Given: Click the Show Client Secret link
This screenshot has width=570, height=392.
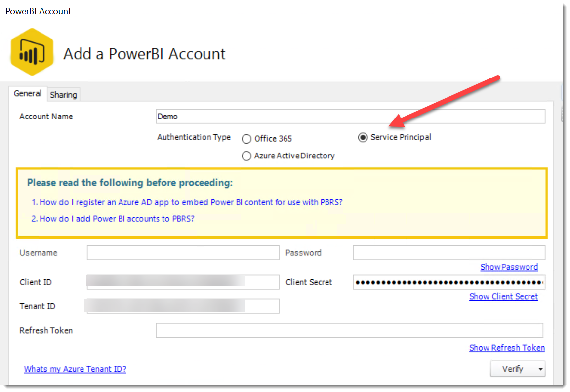Looking at the screenshot, I should [x=503, y=296].
